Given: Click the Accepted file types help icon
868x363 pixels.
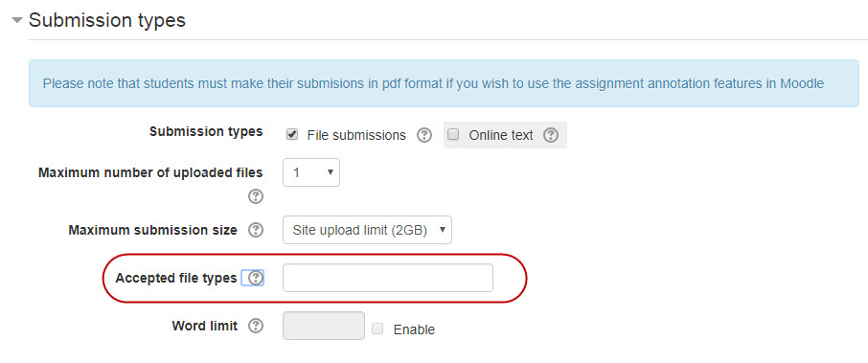Looking at the screenshot, I should [x=255, y=279].
